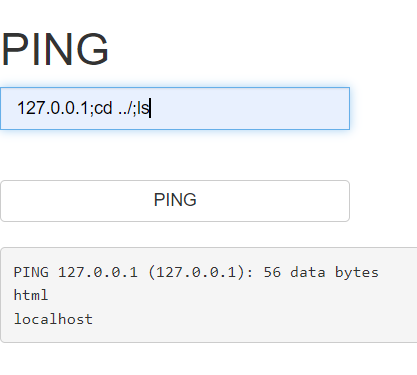Click '56 data bytes' in the output
417x375 pixels.
(321, 272)
